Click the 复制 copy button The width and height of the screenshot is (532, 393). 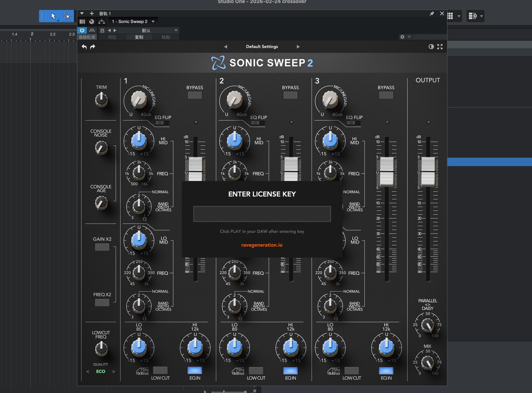[x=139, y=37]
